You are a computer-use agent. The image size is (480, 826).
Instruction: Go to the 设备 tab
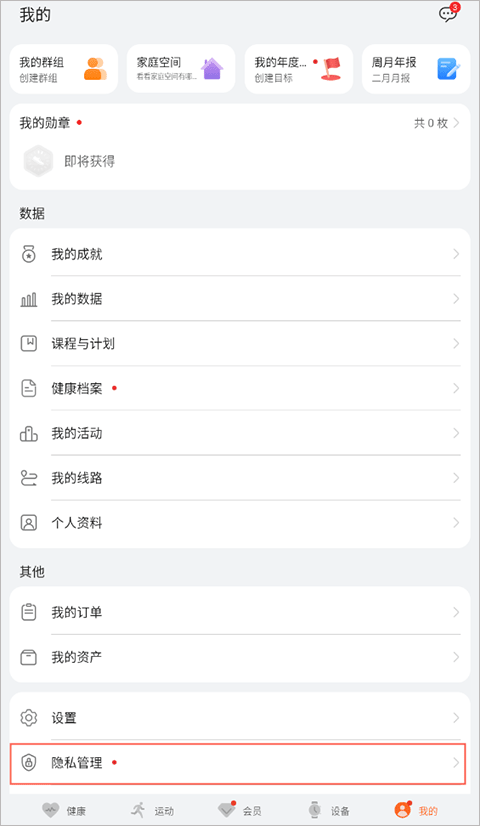point(329,810)
